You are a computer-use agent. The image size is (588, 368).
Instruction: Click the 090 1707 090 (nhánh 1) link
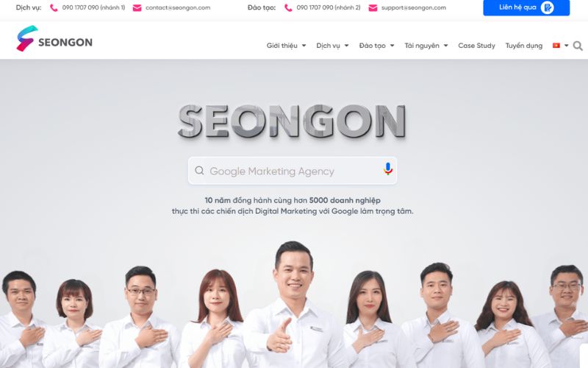(93, 7)
